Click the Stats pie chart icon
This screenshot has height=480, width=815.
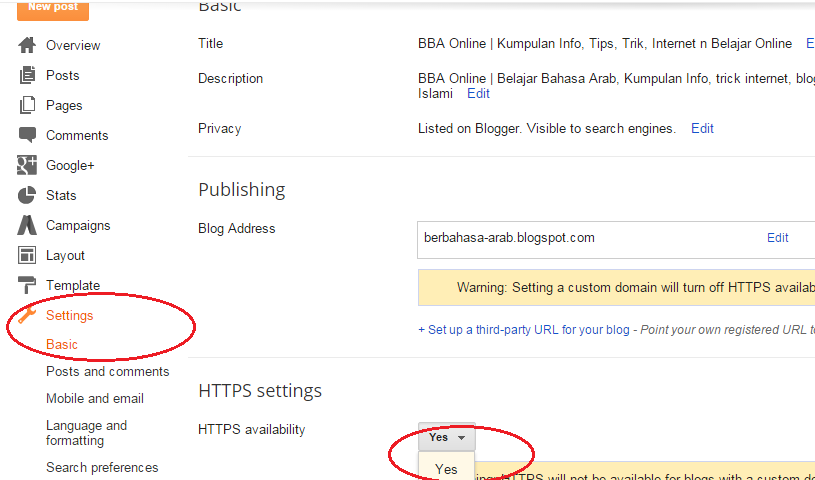(27, 195)
